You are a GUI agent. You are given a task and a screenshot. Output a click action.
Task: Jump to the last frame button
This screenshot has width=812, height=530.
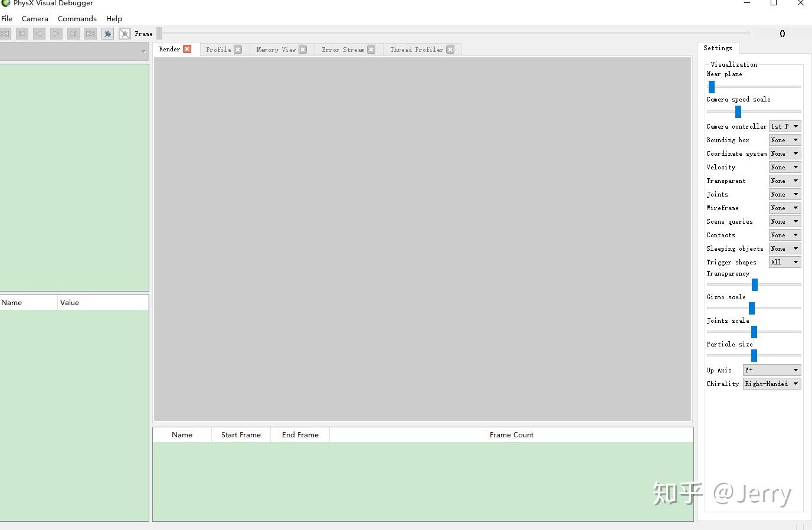point(90,34)
